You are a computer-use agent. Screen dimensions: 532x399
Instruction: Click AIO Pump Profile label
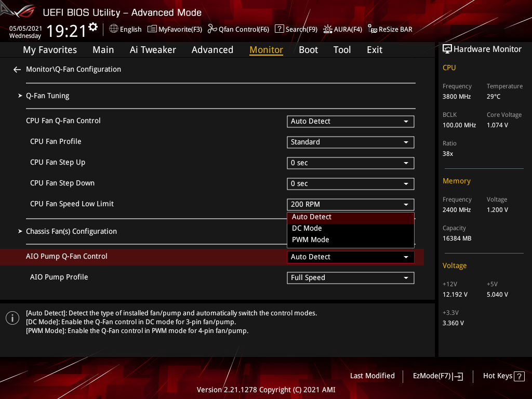click(59, 277)
